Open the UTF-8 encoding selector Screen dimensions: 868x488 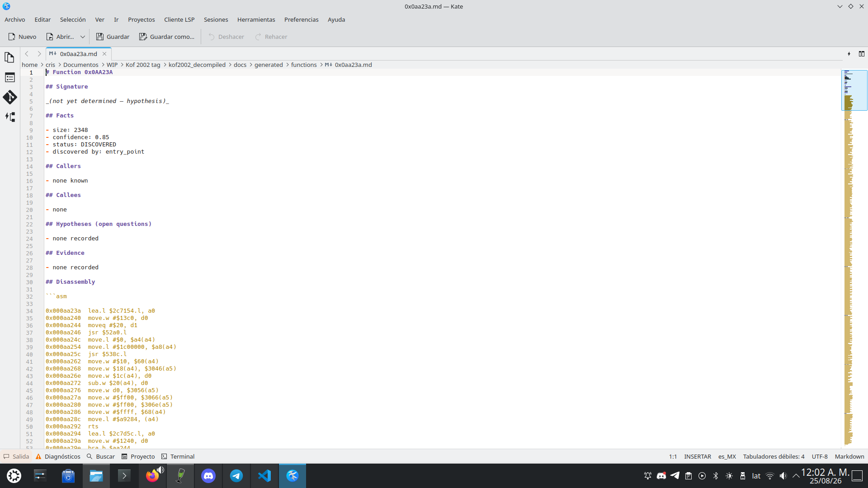point(820,456)
